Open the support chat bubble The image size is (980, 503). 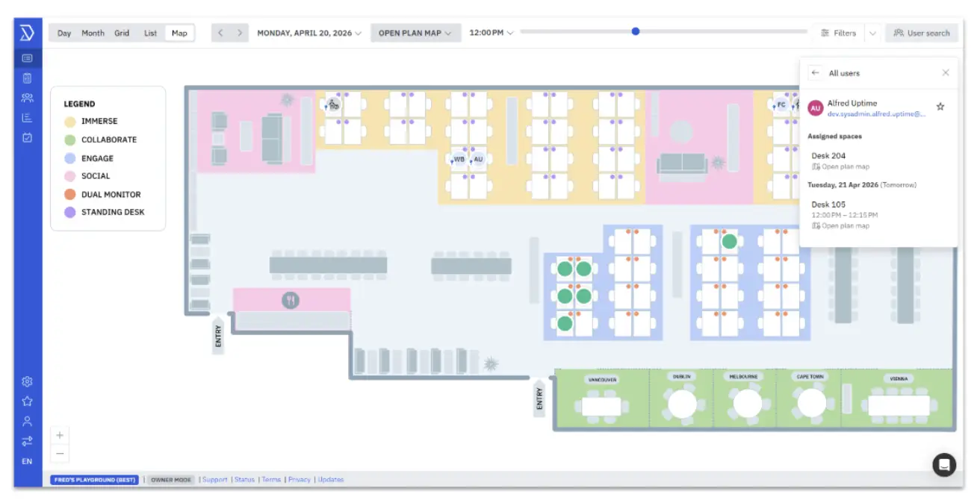944,464
